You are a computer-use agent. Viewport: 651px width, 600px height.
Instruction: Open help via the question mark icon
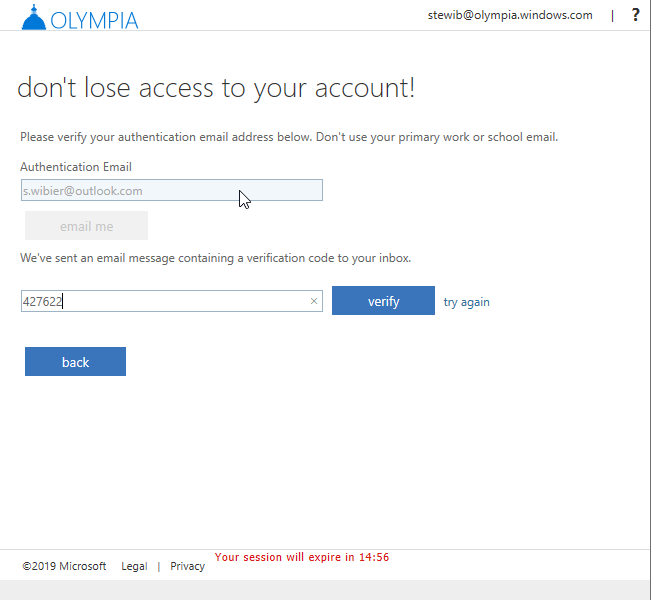[635, 15]
